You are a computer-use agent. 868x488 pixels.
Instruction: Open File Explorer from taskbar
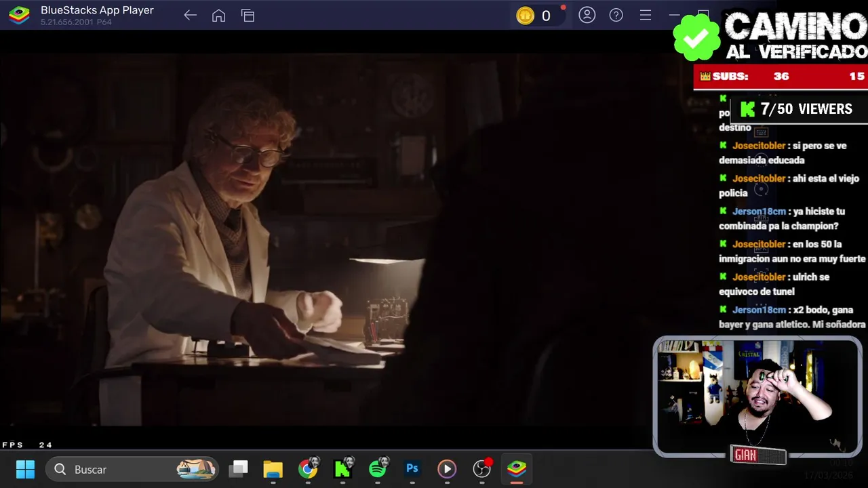click(x=273, y=469)
